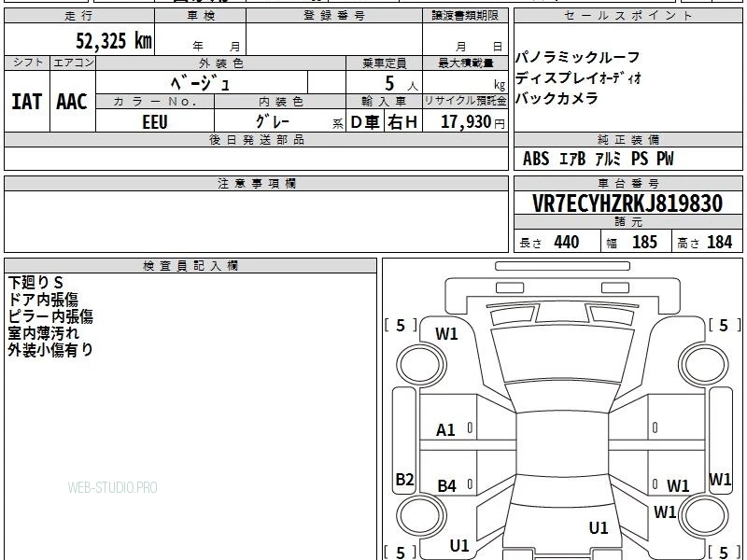Select the PW equipment label
This screenshot has height=560, width=747.
[665, 159]
